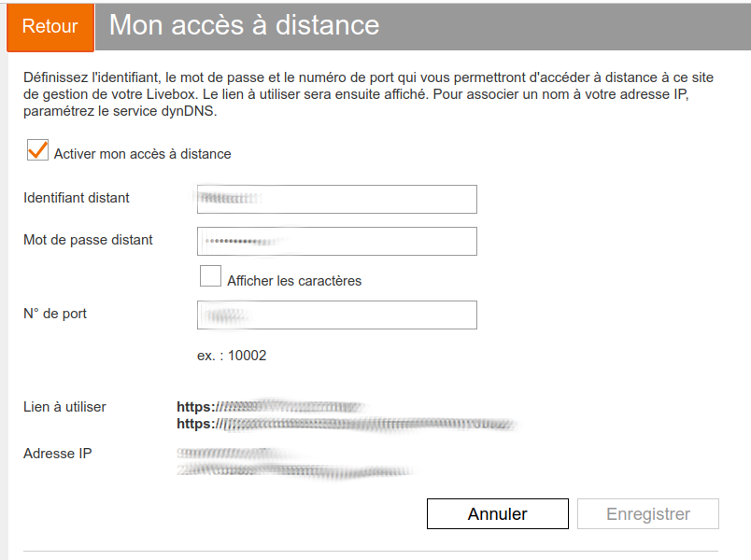Uncheck the remote access activation checkbox
The width and height of the screenshot is (751, 560).
point(37,149)
